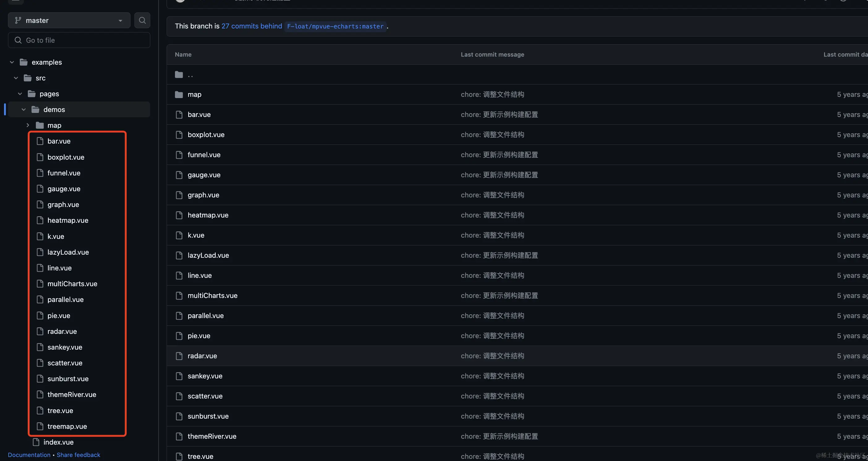Viewport: 868px width, 461px height.
Task: Select treemap.vue file icon in sidebar
Action: [40, 426]
